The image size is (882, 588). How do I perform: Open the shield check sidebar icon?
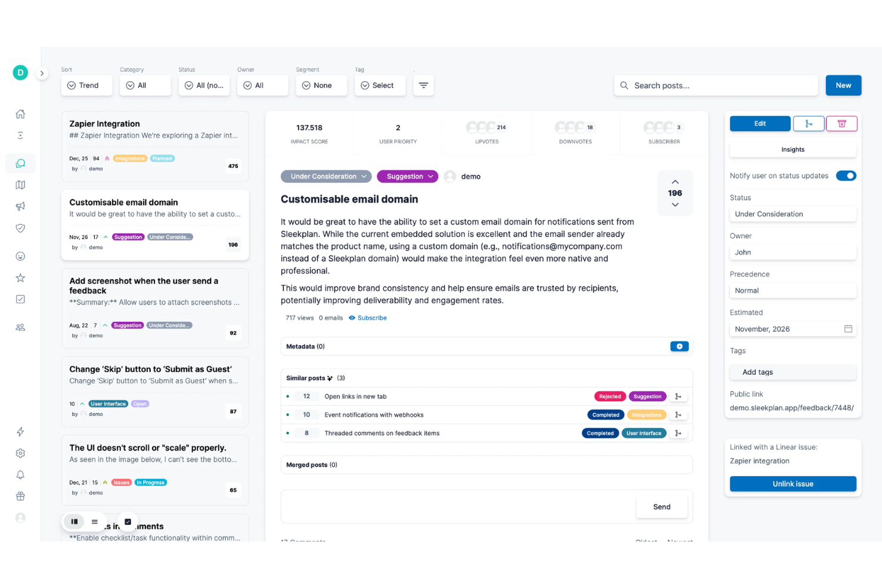coord(20,228)
